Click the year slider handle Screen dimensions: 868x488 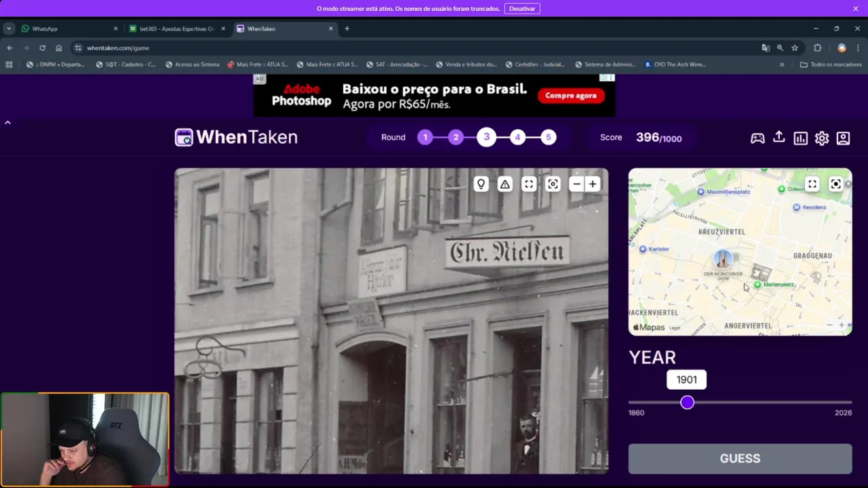688,403
